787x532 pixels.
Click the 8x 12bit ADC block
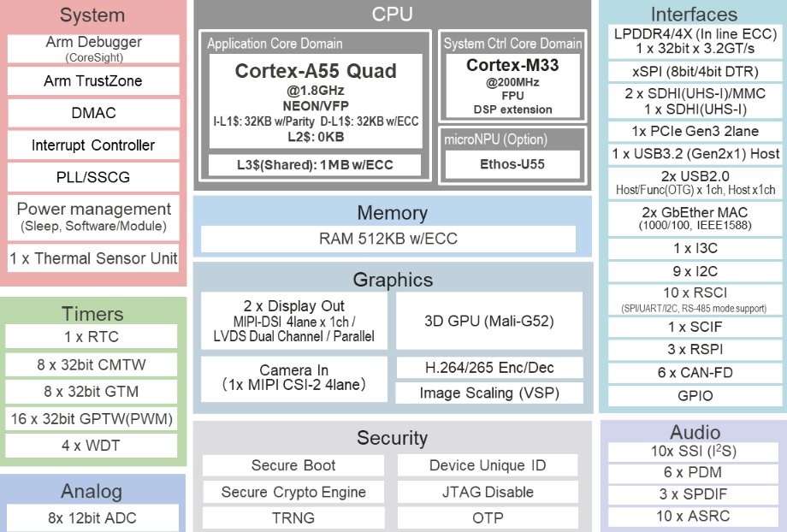tap(92, 518)
